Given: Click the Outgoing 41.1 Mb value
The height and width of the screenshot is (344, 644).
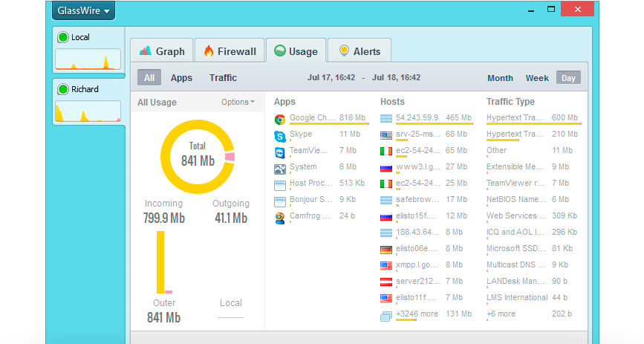Looking at the screenshot, I should tap(231, 218).
